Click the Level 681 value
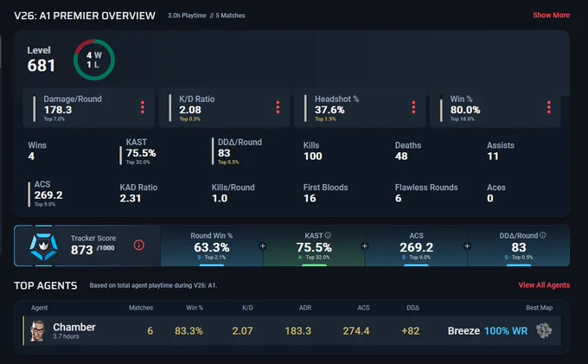The width and height of the screenshot is (588, 364). (42, 66)
